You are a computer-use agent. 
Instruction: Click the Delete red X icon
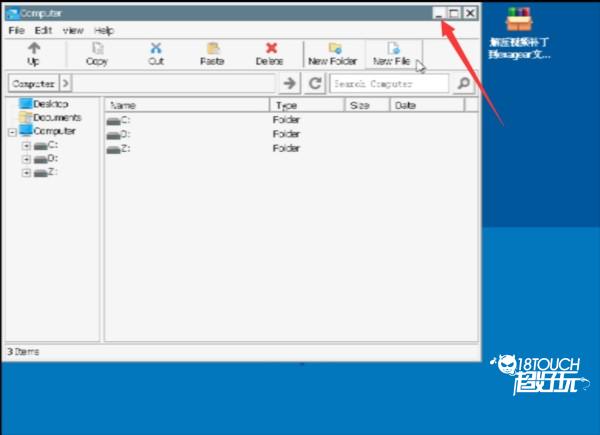[x=270, y=48]
